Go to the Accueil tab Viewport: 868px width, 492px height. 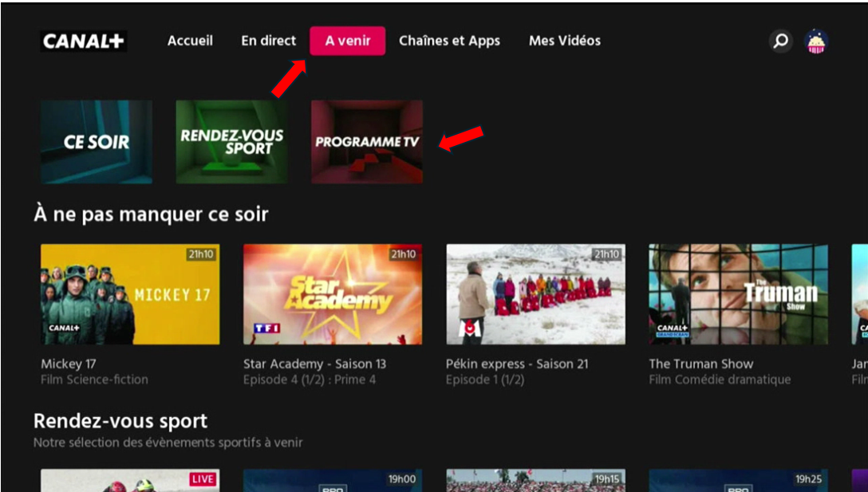tap(190, 41)
